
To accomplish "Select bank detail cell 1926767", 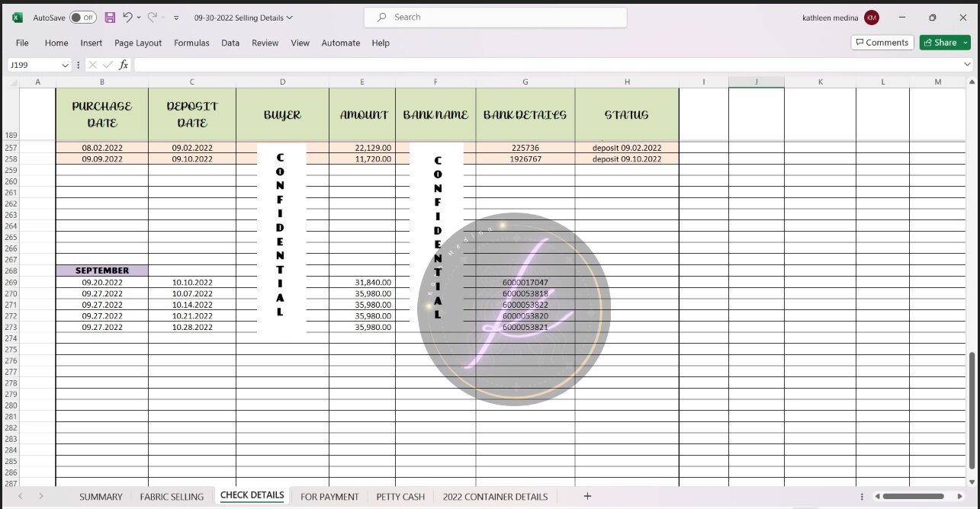I will tap(525, 159).
